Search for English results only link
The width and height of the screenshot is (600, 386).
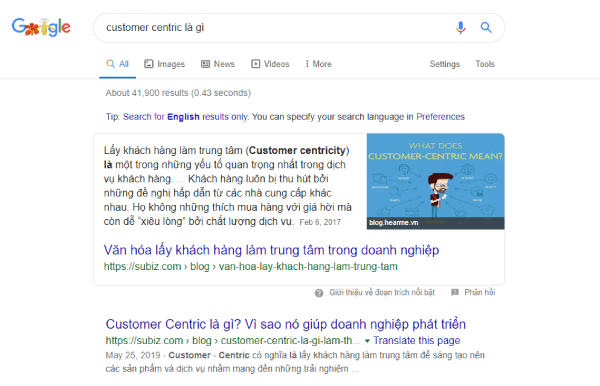pos(186,117)
